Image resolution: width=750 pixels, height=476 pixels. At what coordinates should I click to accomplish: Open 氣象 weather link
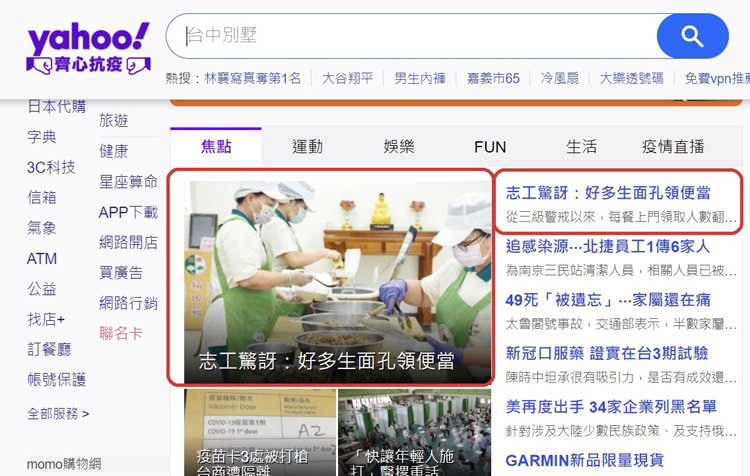[42, 228]
